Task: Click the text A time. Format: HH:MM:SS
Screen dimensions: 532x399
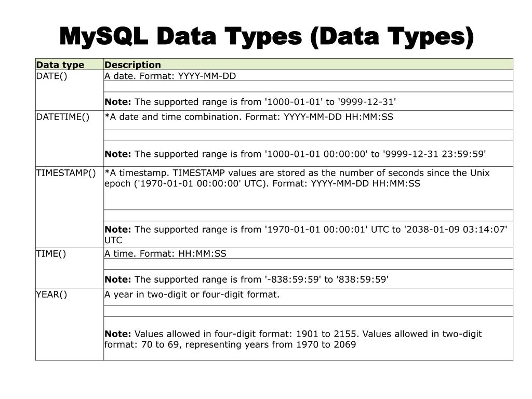Action: click(x=165, y=254)
